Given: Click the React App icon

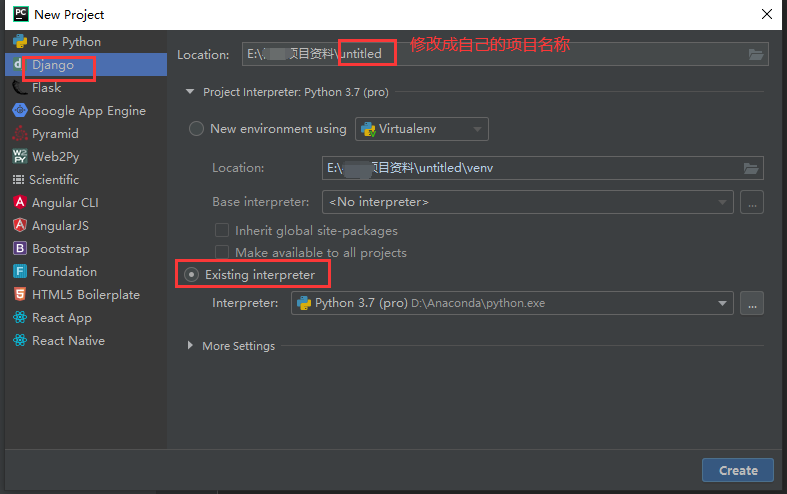Looking at the screenshot, I should point(20,317).
